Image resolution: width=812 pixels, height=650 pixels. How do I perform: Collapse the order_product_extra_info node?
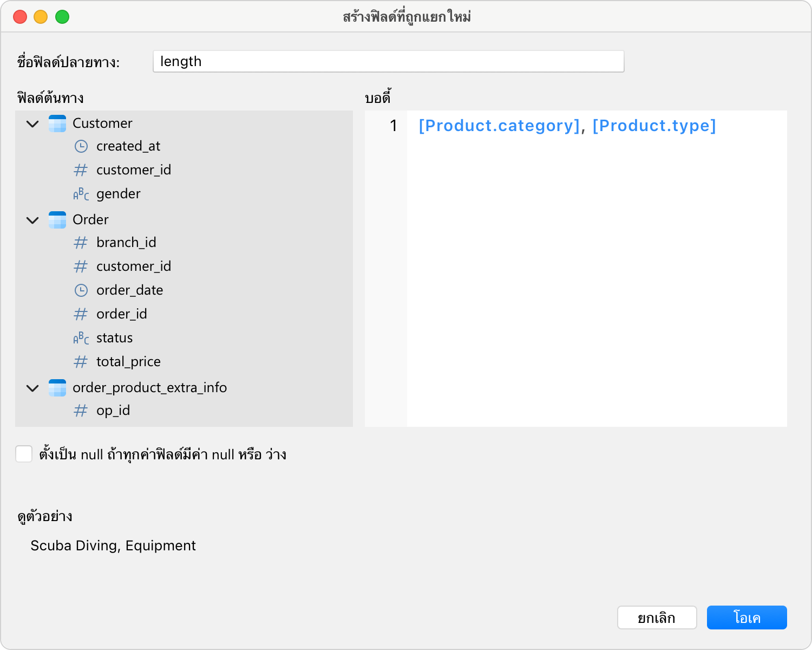[x=32, y=388]
